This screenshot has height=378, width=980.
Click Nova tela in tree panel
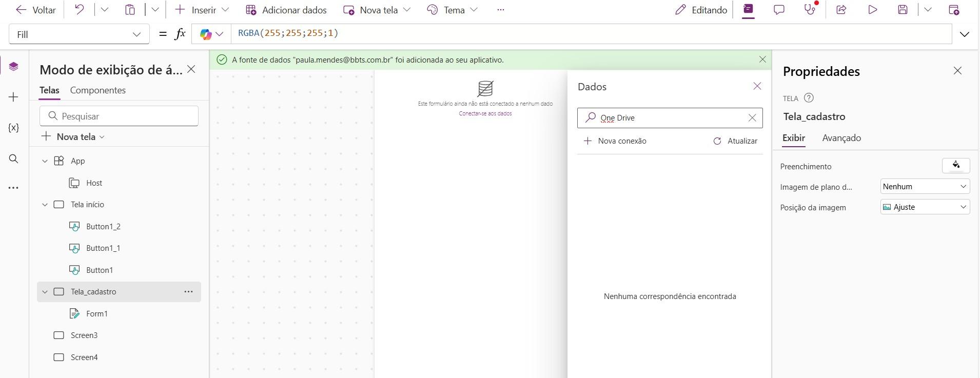coord(73,137)
